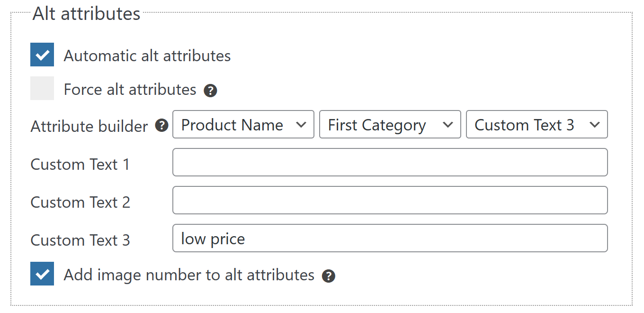Click into the empty Custom Text 2 field
The height and width of the screenshot is (313, 644).
click(390, 200)
